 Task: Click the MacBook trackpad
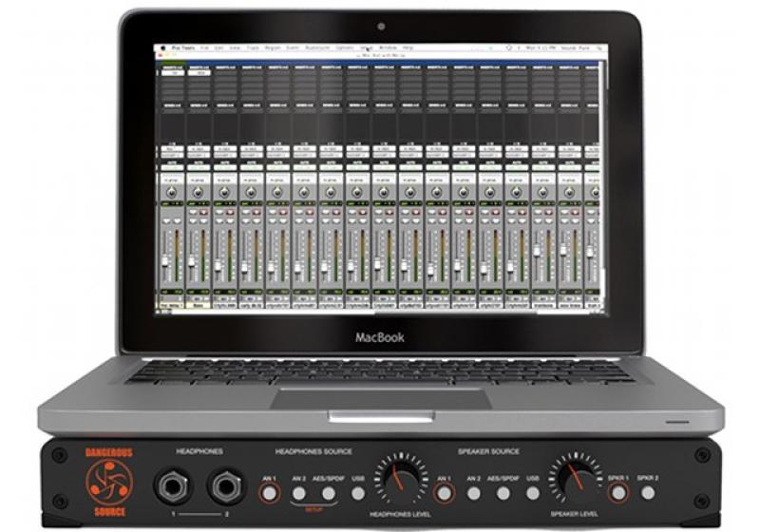click(x=382, y=399)
